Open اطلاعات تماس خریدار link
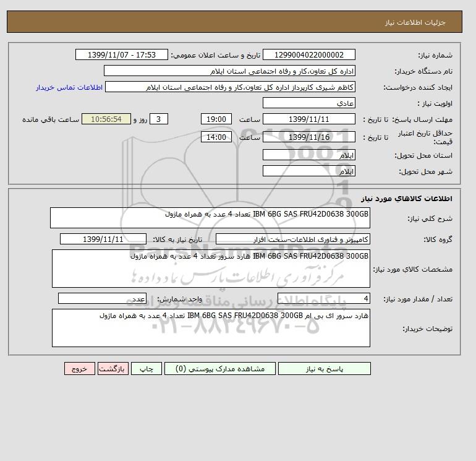 click(x=69, y=87)
